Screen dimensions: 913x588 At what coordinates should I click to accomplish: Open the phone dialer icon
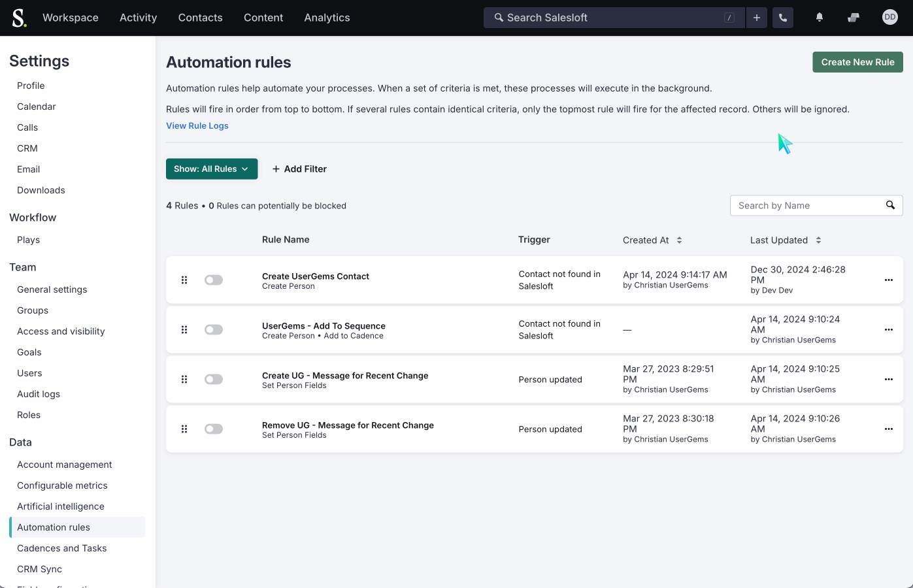[x=783, y=18]
